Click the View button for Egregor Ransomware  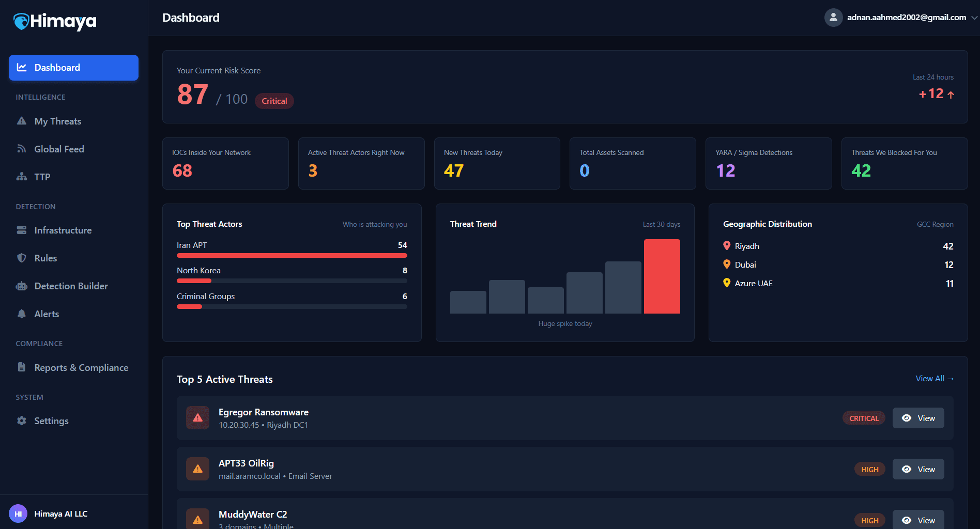pos(918,418)
